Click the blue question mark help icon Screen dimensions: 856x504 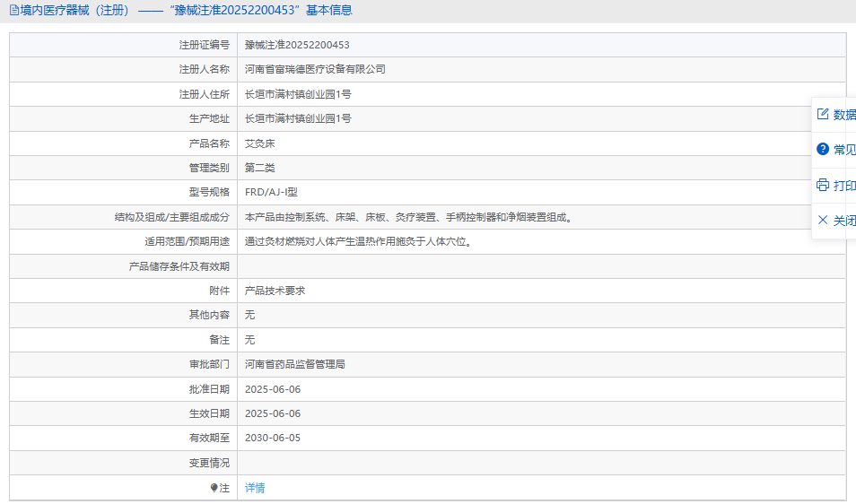pyautogui.click(x=822, y=149)
